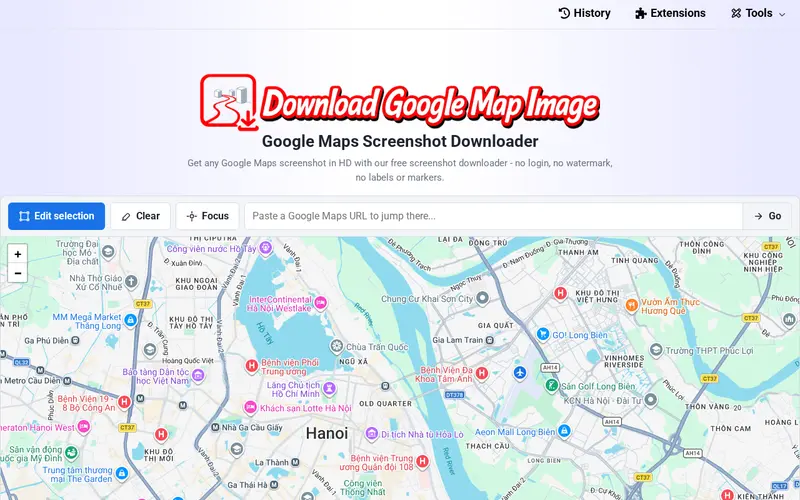This screenshot has height=500, width=800.
Task: Click the Google Maps Screenshot Downloader heading
Action: (400, 141)
